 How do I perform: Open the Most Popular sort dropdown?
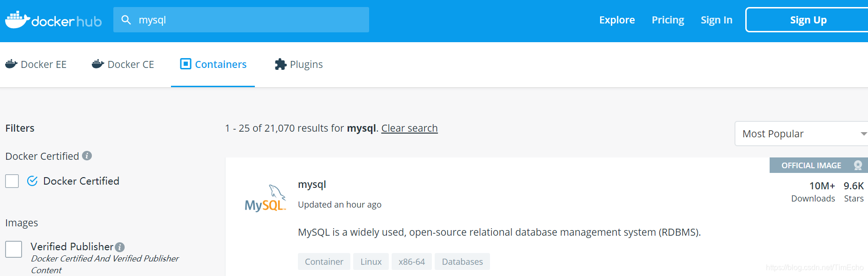point(801,134)
